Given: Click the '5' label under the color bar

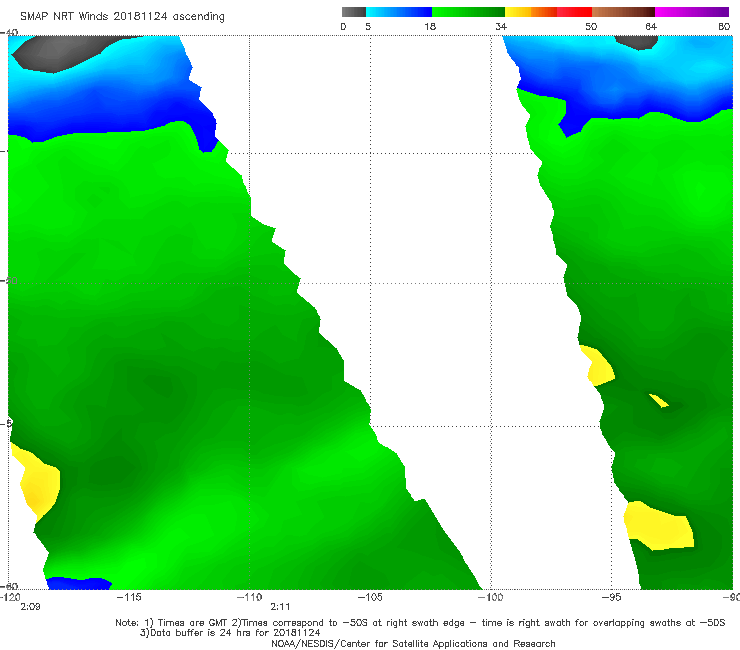Looking at the screenshot, I should tap(368, 26).
